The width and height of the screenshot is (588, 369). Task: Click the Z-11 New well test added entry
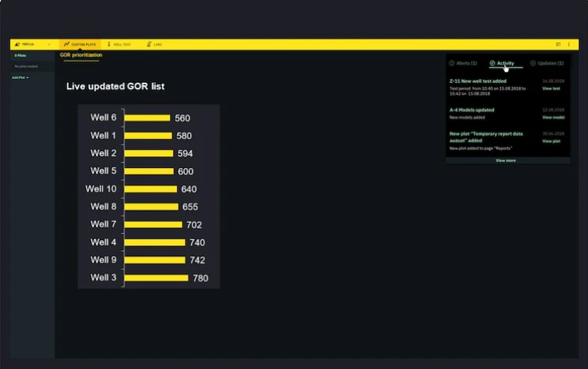477,82
